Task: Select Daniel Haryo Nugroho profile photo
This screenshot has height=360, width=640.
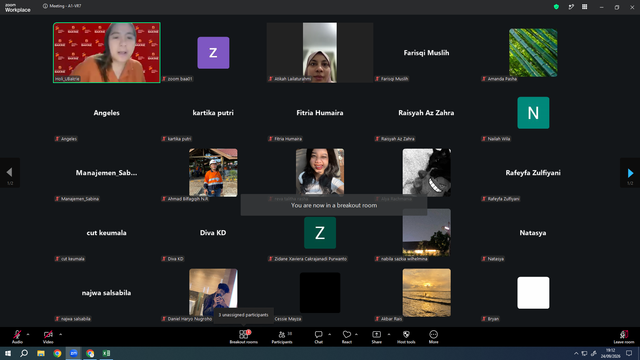Action: coord(213,293)
